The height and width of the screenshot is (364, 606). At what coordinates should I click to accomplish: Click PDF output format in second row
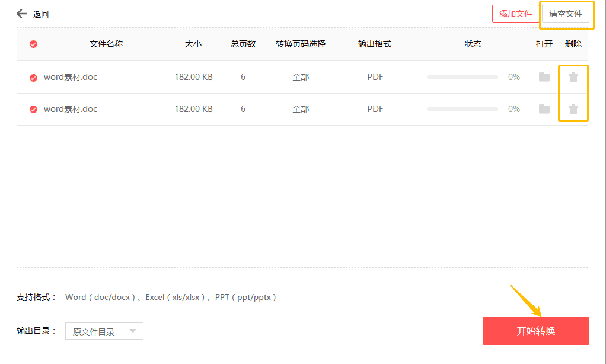375,109
